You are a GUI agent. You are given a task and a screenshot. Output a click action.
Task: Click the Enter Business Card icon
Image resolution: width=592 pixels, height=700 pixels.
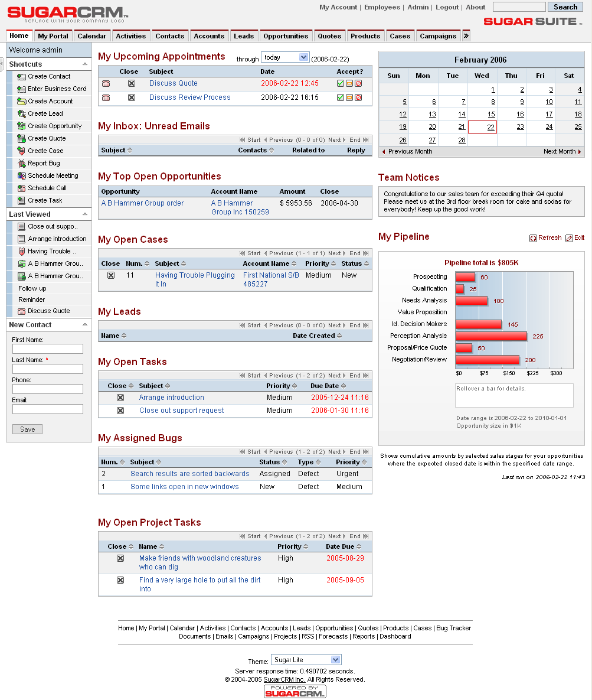click(x=21, y=89)
